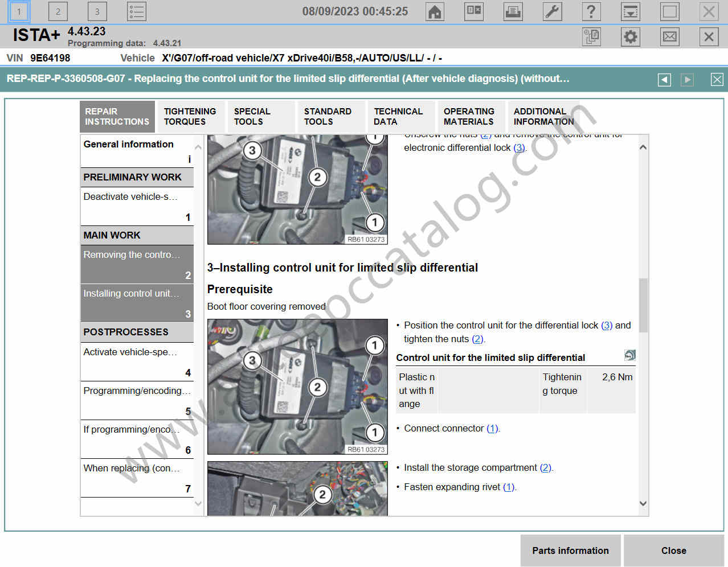The image size is (728, 567).
Task: Click the content pane scroll up arrow
Action: 643,147
